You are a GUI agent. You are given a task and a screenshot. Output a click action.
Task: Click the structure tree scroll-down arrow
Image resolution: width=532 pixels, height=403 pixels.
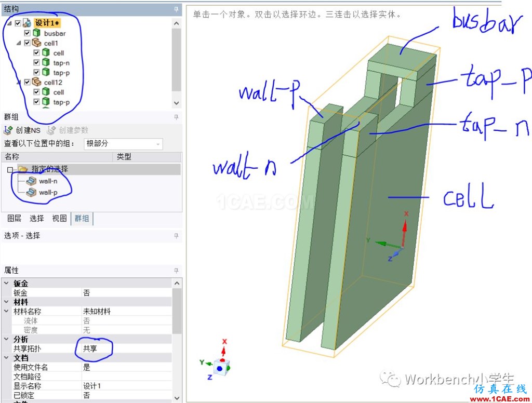click(x=177, y=103)
